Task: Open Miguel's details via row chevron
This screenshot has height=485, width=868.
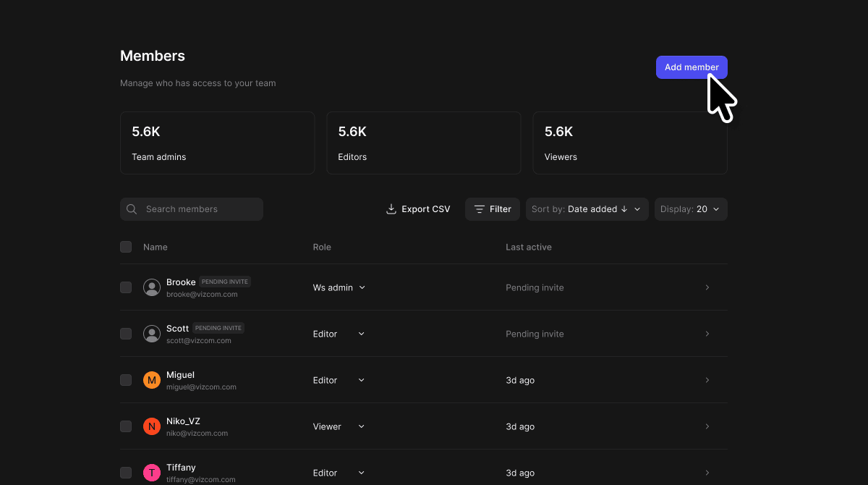Action: coord(707,380)
